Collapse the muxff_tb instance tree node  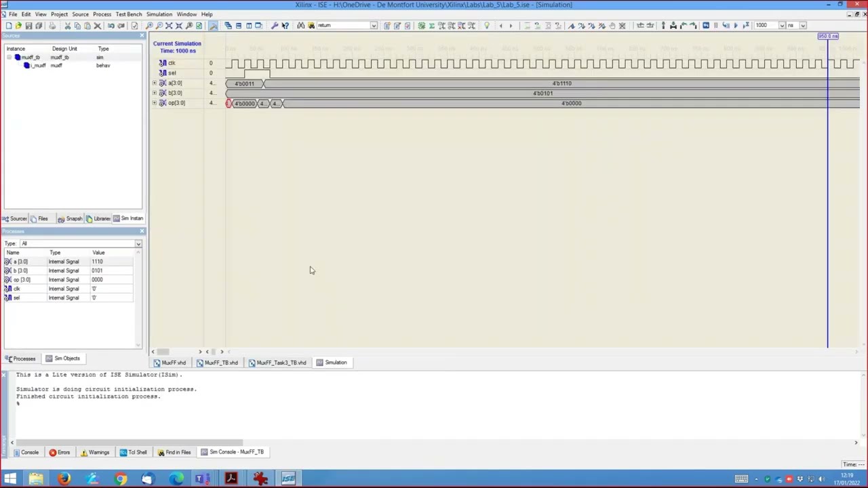[x=9, y=58]
